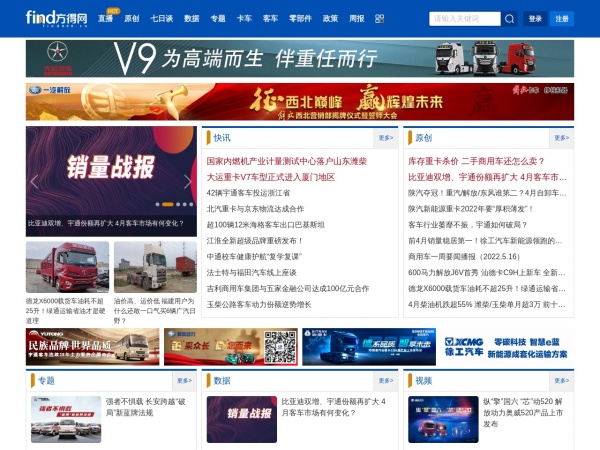Open 客车 navigation item
600x450 pixels.
pos(270,19)
